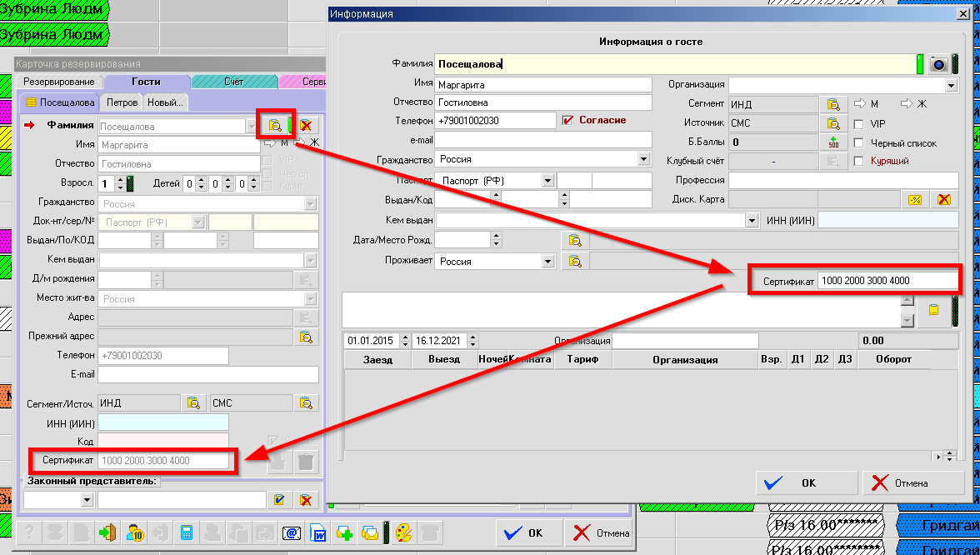This screenshot has width=980, height=555.
Task: Open the Сегмент lookup in Информация dialog
Action: 831,104
